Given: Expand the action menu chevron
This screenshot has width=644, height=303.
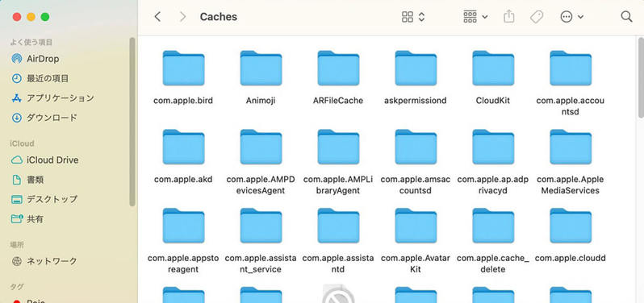Looking at the screenshot, I should point(580,17).
